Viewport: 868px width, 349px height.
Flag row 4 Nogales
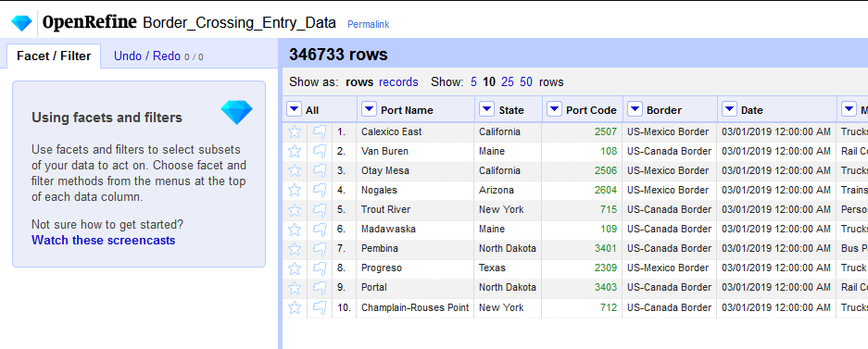(x=320, y=190)
